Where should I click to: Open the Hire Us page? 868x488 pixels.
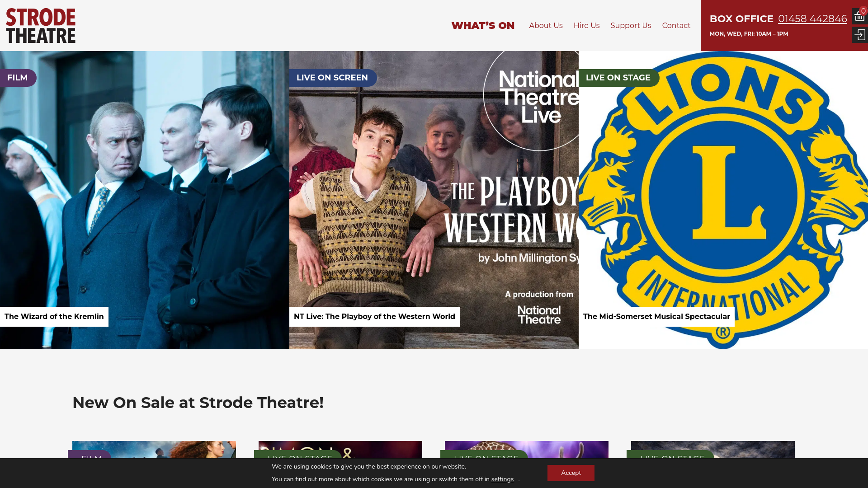[586, 26]
